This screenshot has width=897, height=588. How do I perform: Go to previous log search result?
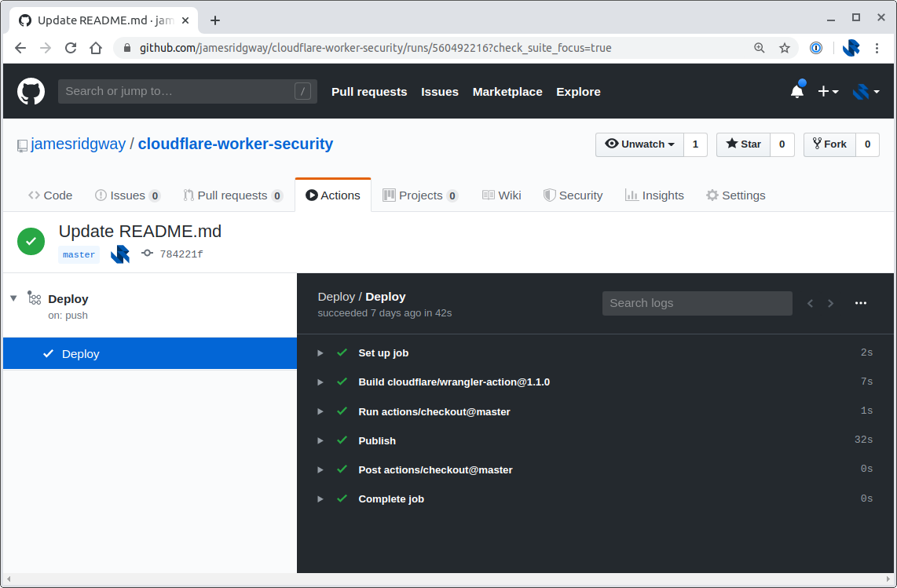click(810, 303)
